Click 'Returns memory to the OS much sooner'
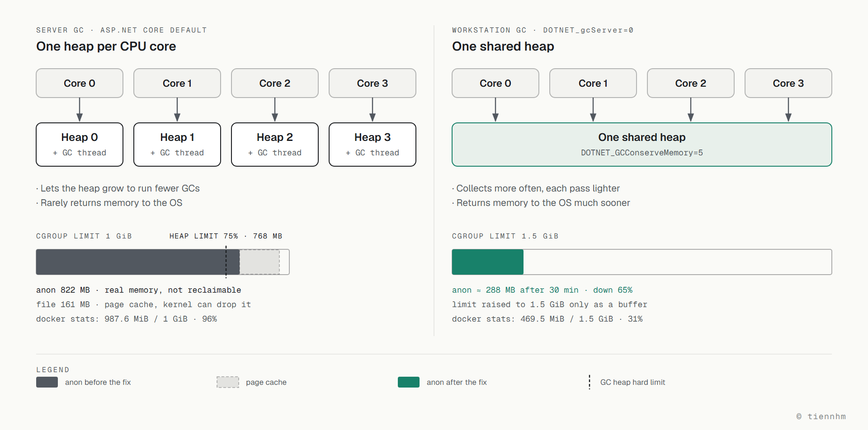 tap(541, 203)
